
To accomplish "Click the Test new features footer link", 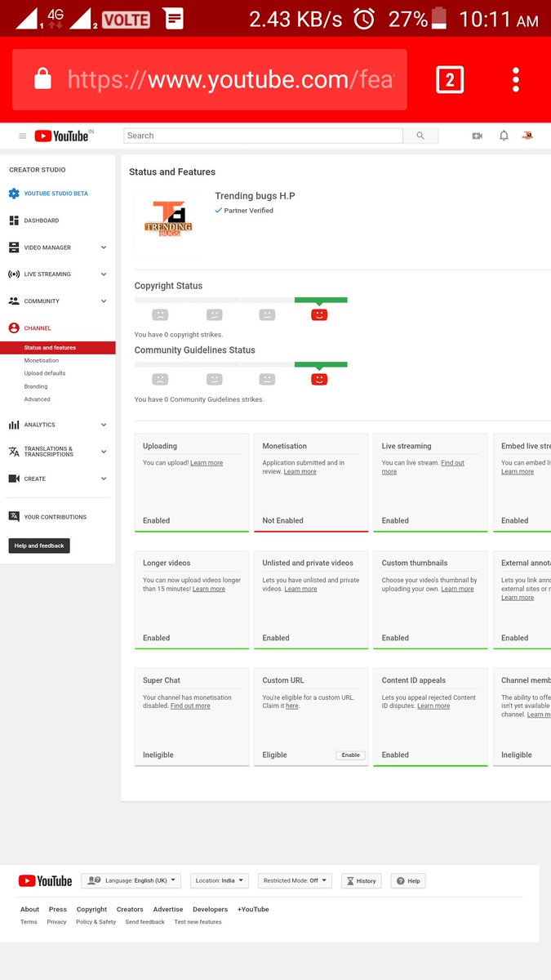I will click(x=198, y=922).
